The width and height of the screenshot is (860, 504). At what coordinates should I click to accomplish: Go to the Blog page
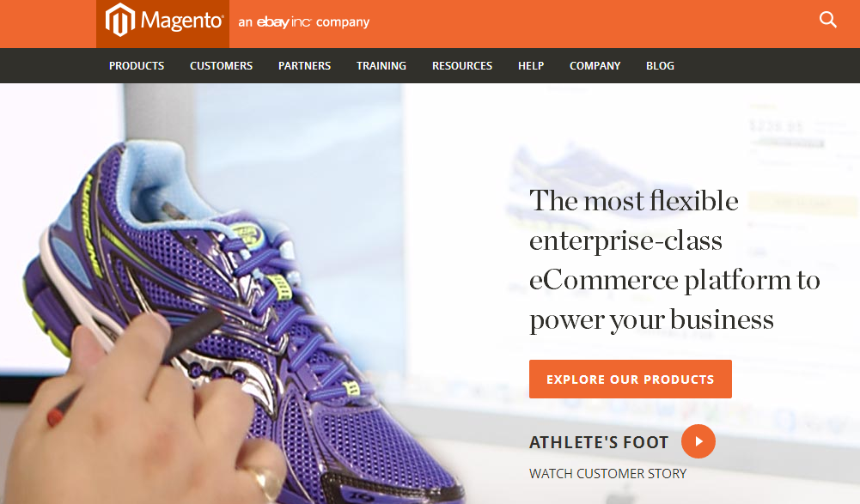[x=660, y=66]
